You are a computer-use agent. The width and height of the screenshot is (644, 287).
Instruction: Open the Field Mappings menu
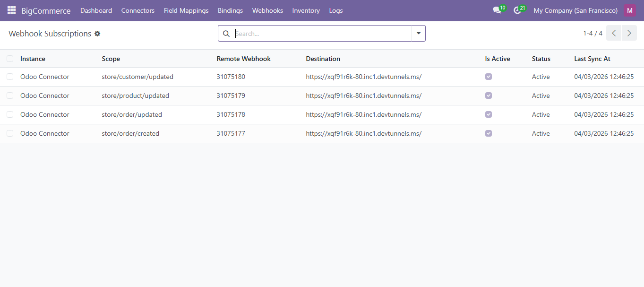tap(186, 10)
